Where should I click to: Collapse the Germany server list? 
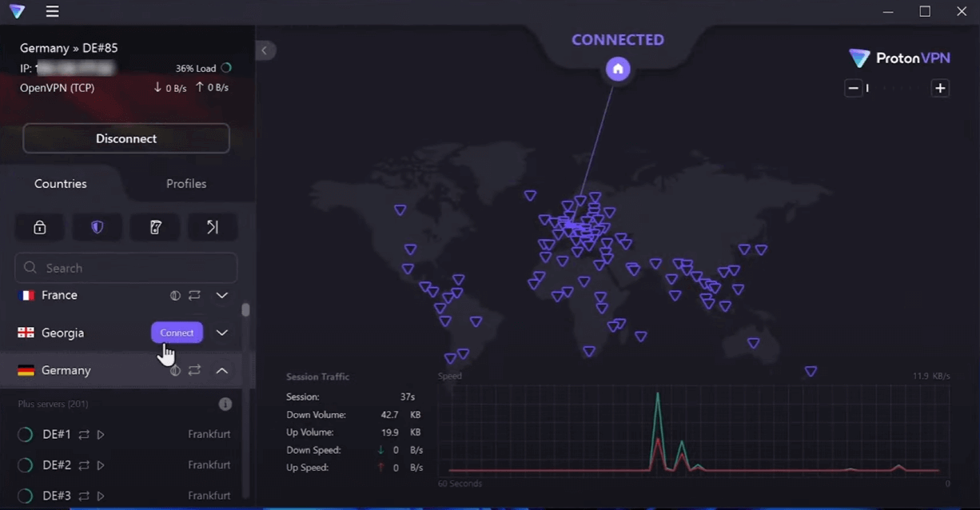(x=221, y=370)
